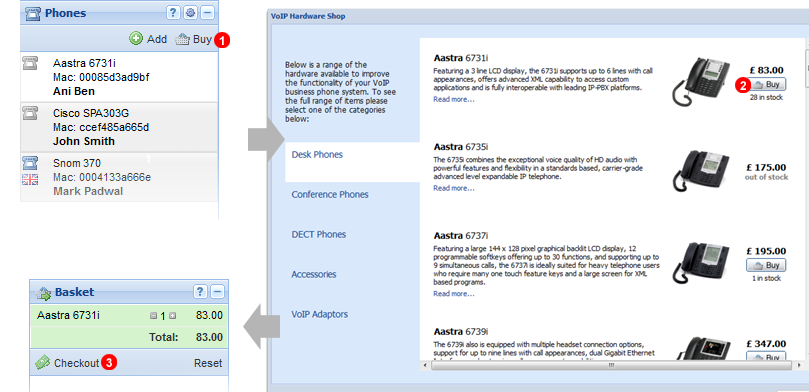The image size is (809, 392).
Task: Click Mac: 0004133a666e text
Action: (x=102, y=177)
